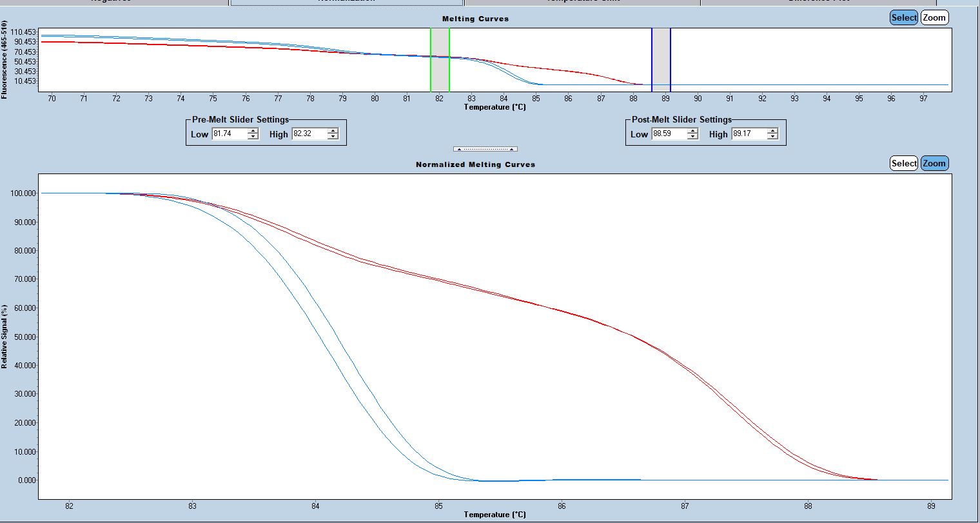Increase the Post-Melt High value with up arrow
980x523 pixels.
(772, 132)
